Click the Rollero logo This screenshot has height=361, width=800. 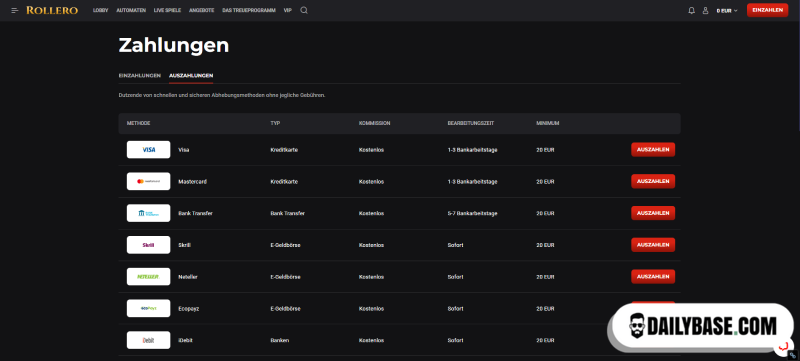(52, 10)
